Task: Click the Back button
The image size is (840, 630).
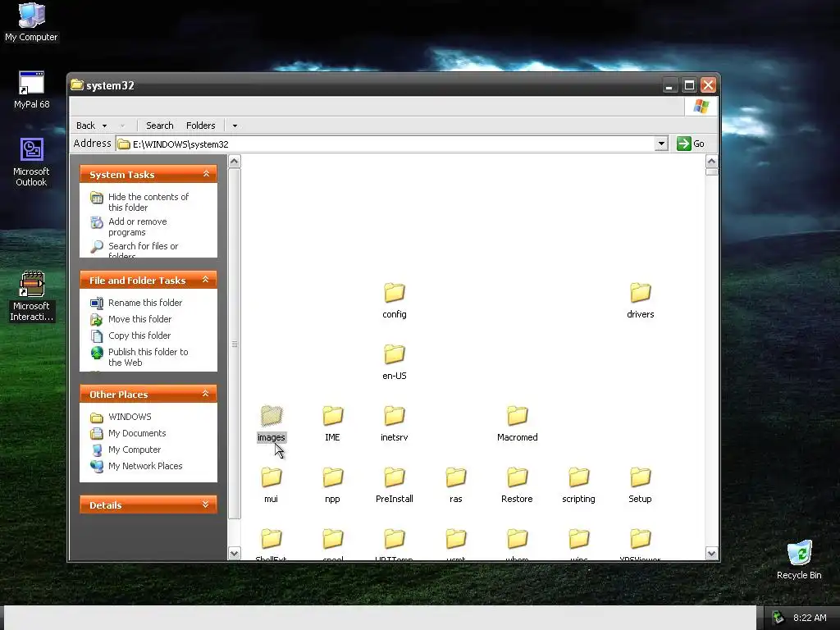Action: [85, 126]
